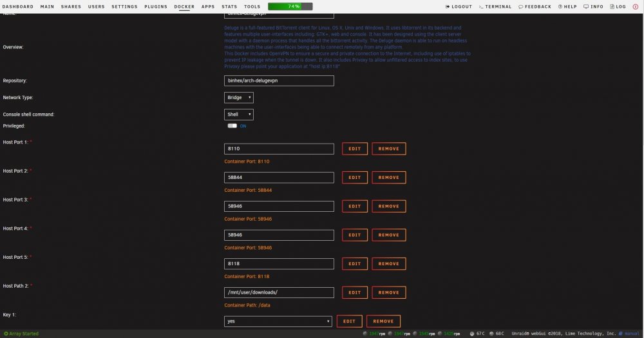Edit Host Port 1 mapping

click(354, 149)
